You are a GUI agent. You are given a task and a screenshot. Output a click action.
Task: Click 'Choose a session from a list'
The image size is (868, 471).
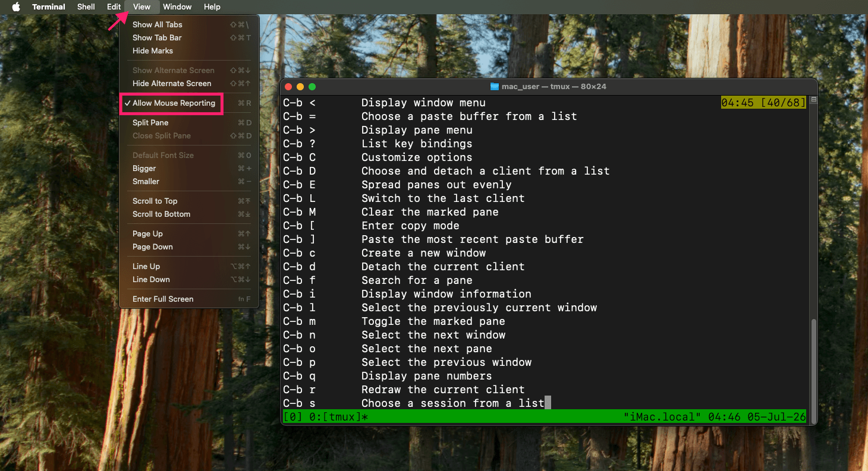pos(453,403)
